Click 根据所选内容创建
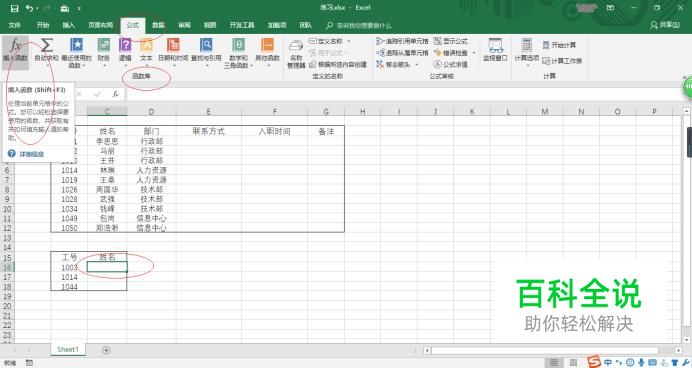This screenshot has width=692, height=368. 338,64
